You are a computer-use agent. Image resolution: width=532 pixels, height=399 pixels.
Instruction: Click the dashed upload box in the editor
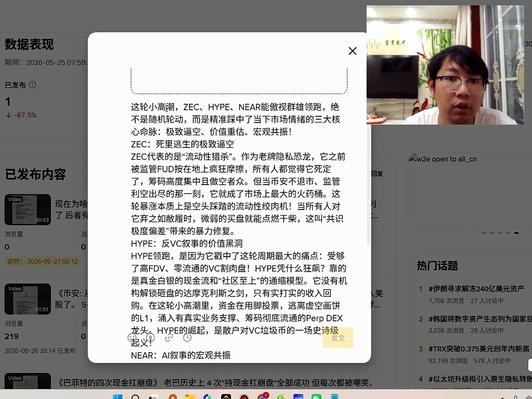239,81
